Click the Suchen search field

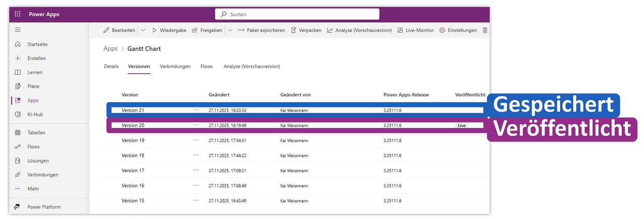pyautogui.click(x=297, y=14)
